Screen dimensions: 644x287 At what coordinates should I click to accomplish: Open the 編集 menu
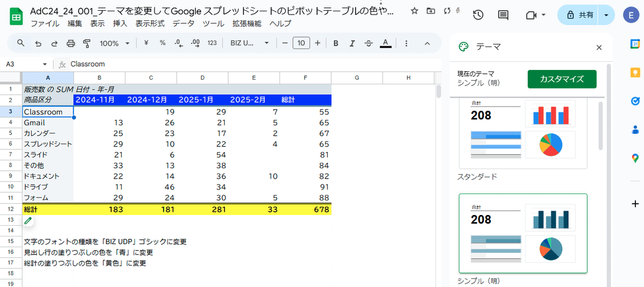click(x=75, y=23)
